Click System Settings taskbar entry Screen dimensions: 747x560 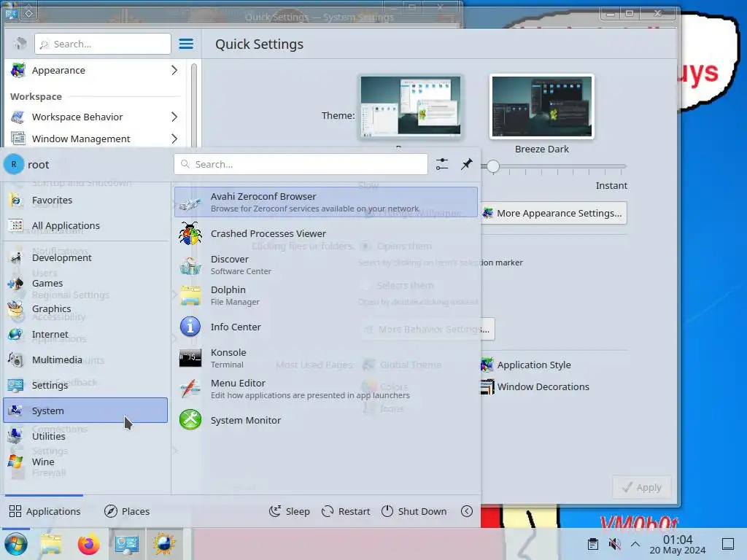point(127,544)
